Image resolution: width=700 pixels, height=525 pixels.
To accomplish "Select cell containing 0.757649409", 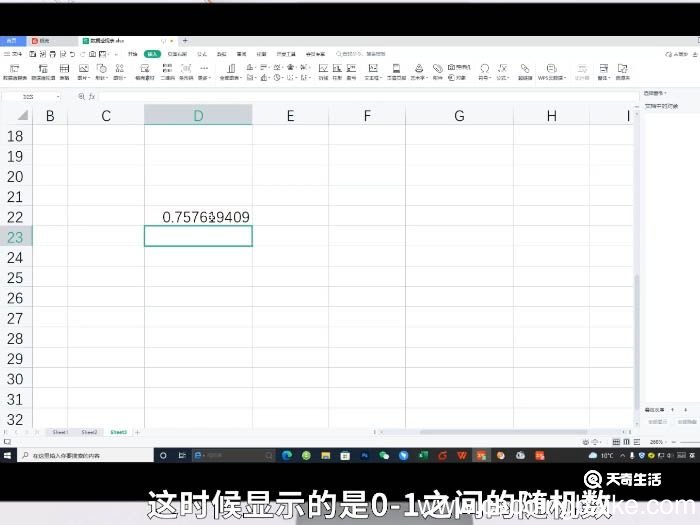I will 198,217.
